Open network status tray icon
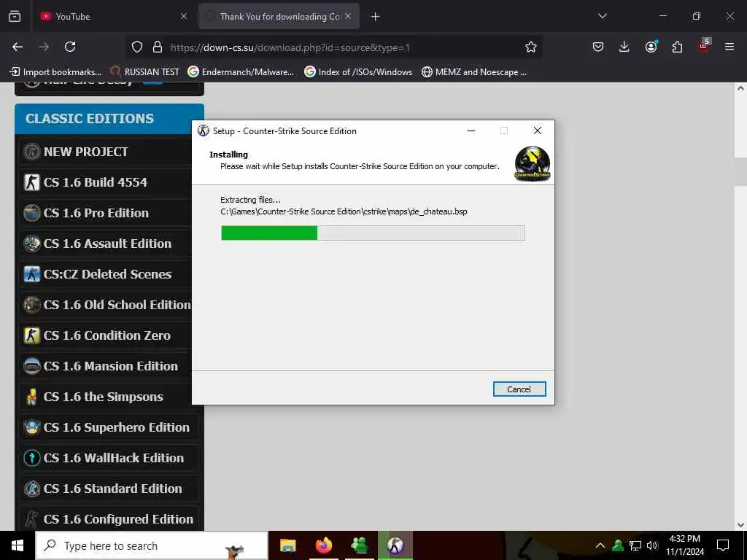 635,545
